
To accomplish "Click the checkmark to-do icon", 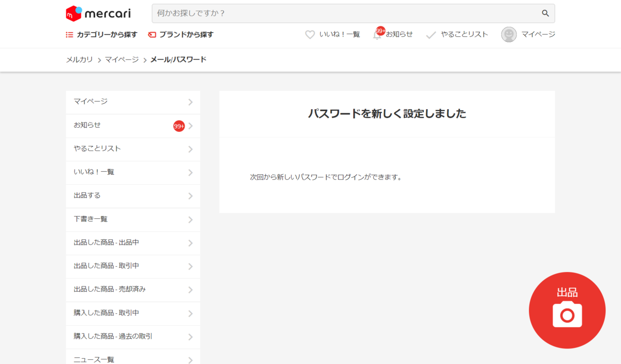I will click(431, 35).
